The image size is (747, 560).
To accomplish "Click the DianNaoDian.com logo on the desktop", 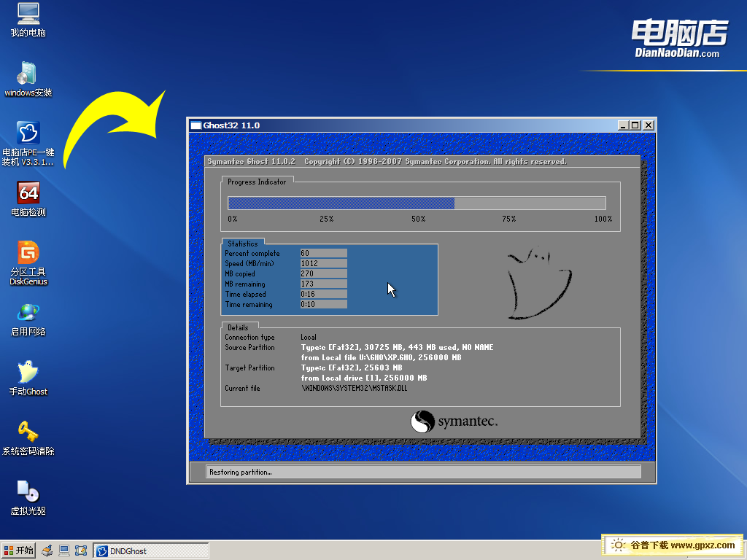I will point(679,39).
